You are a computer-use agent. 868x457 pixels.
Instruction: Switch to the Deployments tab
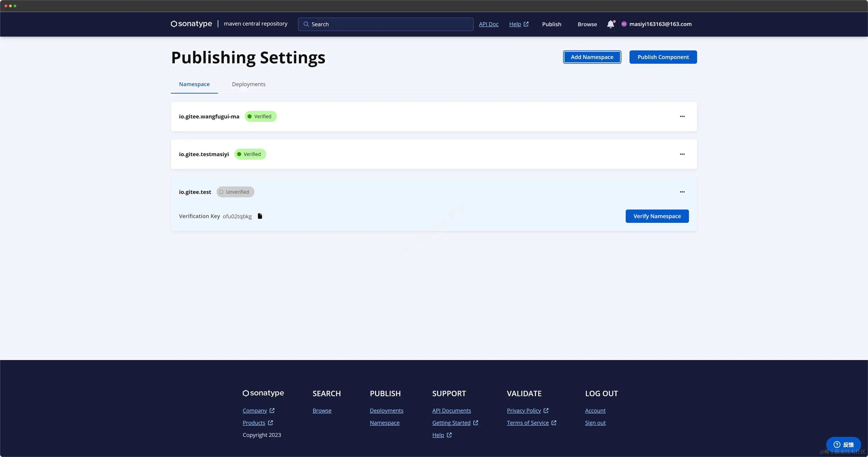click(248, 84)
